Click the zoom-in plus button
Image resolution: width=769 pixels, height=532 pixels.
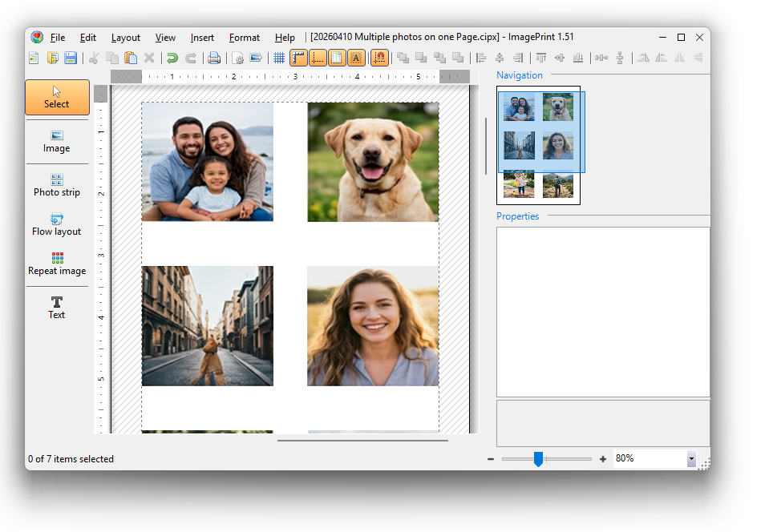602,458
